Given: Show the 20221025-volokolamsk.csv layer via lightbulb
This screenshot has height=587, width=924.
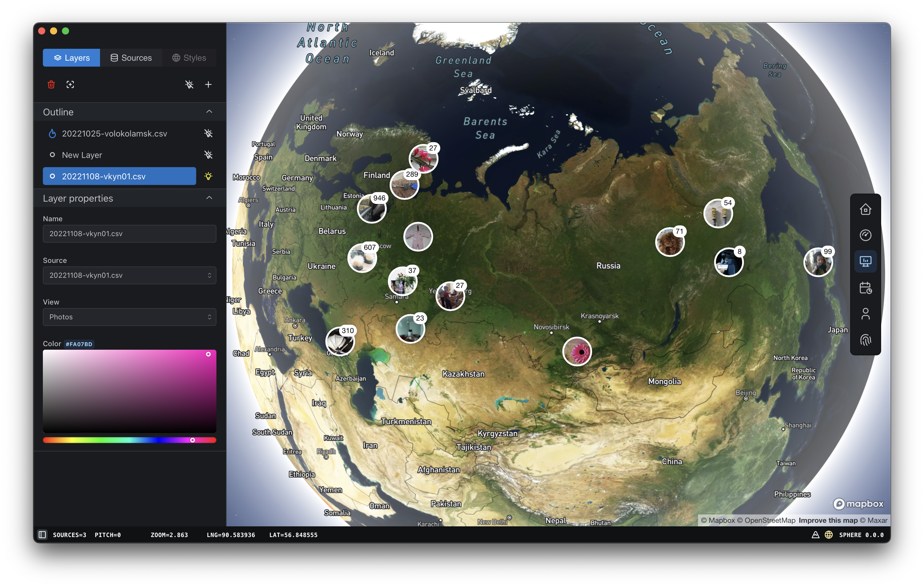Looking at the screenshot, I should coord(208,134).
